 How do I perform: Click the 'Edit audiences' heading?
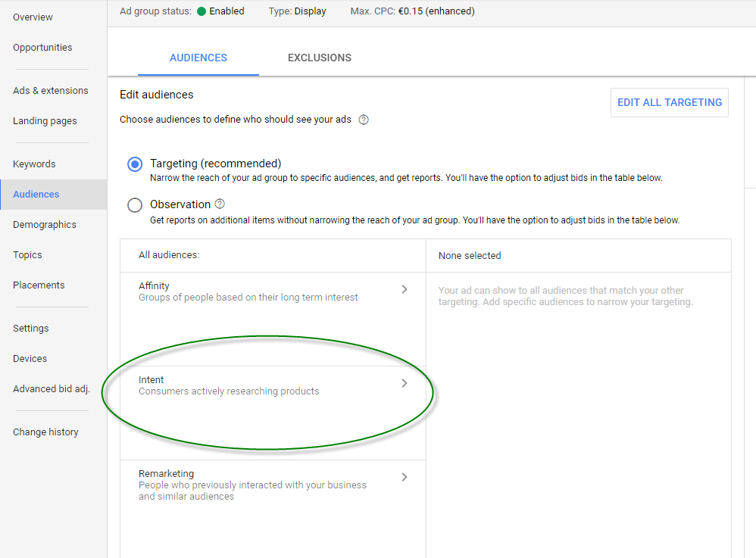tap(157, 95)
